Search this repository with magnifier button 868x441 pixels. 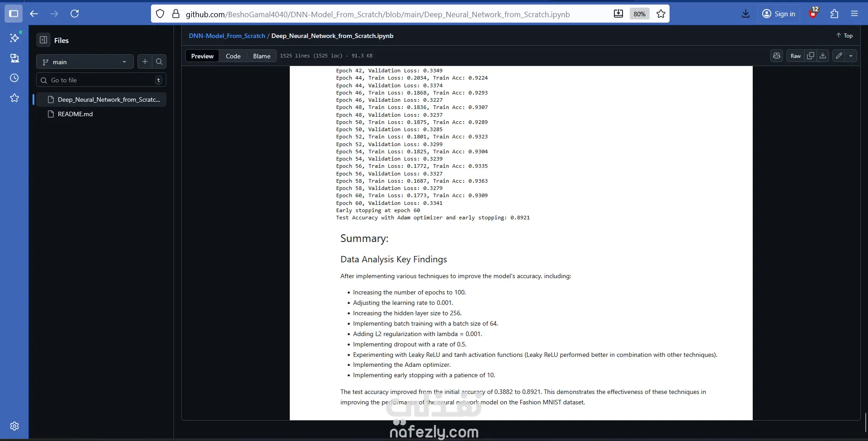pyautogui.click(x=159, y=62)
